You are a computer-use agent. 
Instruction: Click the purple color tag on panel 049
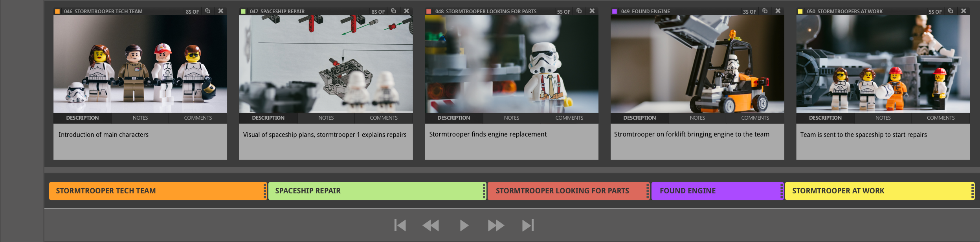pyautogui.click(x=615, y=11)
